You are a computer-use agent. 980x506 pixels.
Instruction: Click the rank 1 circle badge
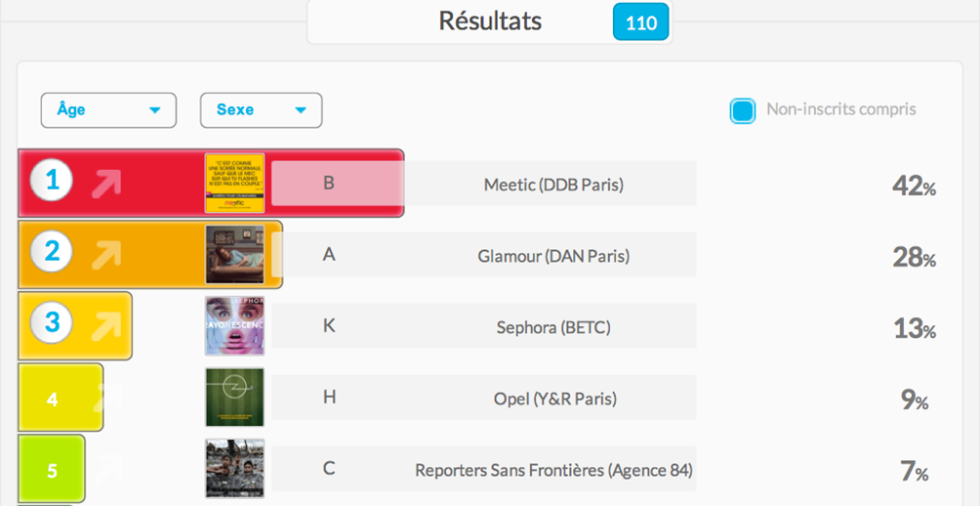(x=53, y=180)
